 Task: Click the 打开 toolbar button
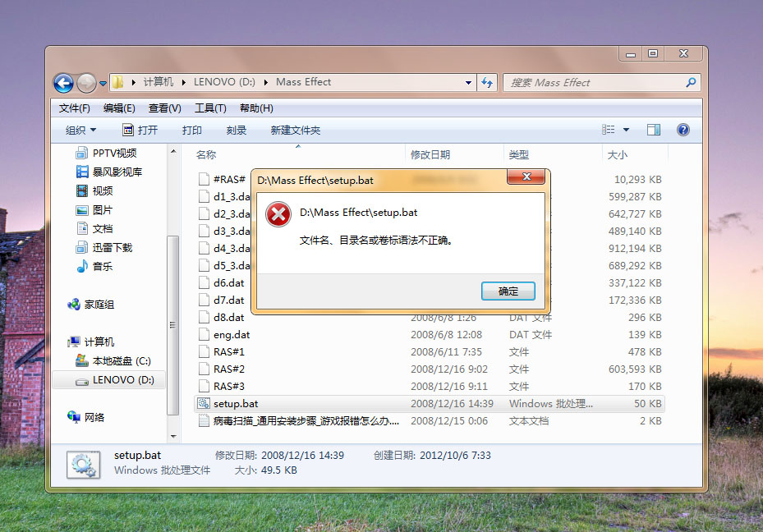tap(140, 131)
